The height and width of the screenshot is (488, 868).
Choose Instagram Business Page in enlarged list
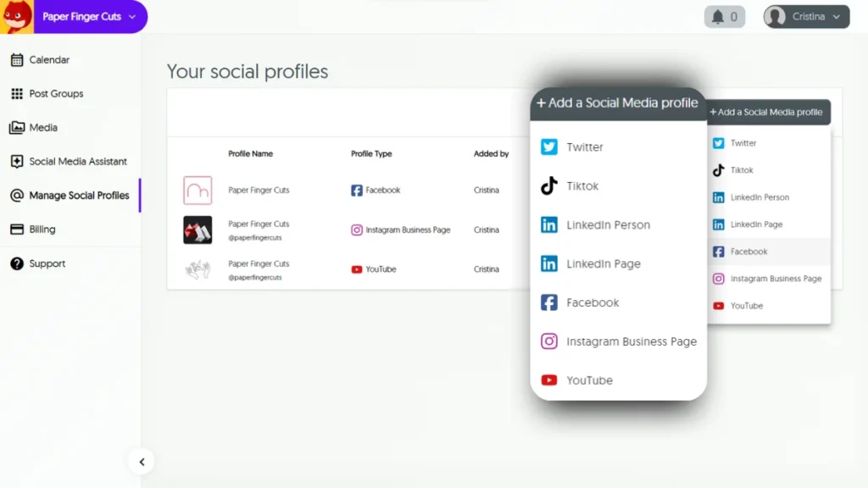(x=631, y=341)
